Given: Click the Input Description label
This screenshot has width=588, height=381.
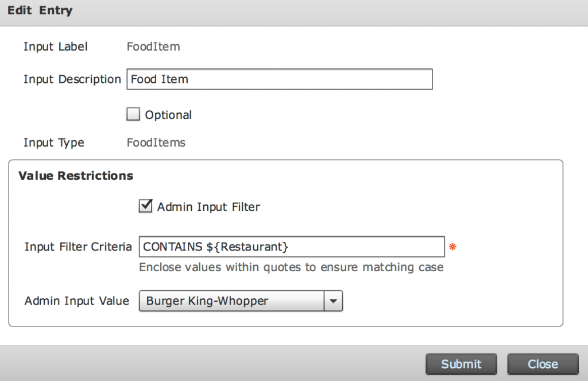Looking at the screenshot, I should (72, 79).
